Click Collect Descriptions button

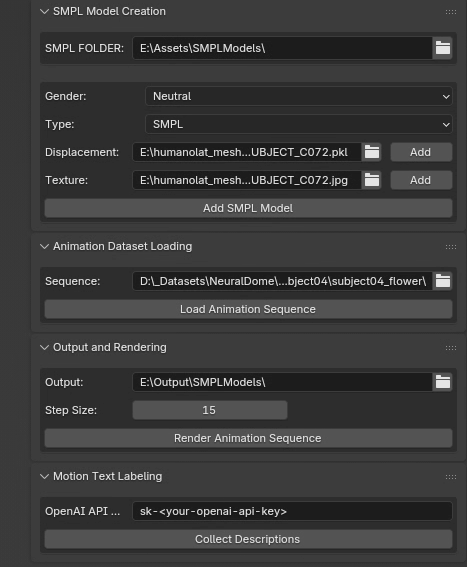point(248,539)
